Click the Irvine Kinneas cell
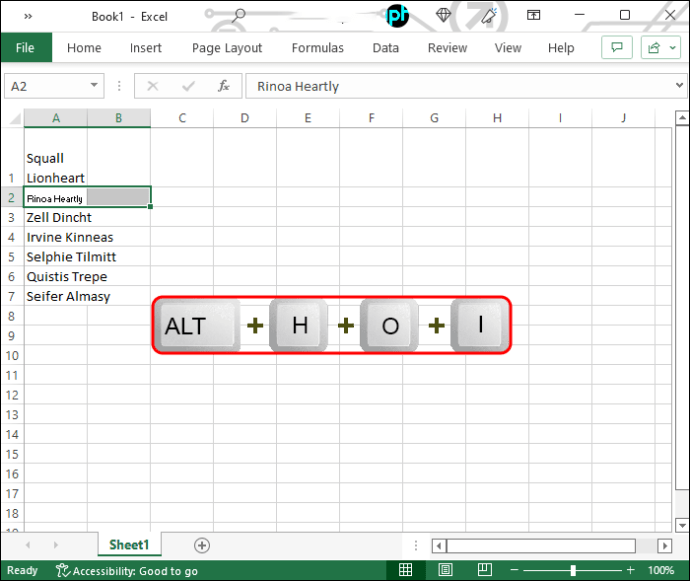690x581 pixels. pyautogui.click(x=56, y=237)
